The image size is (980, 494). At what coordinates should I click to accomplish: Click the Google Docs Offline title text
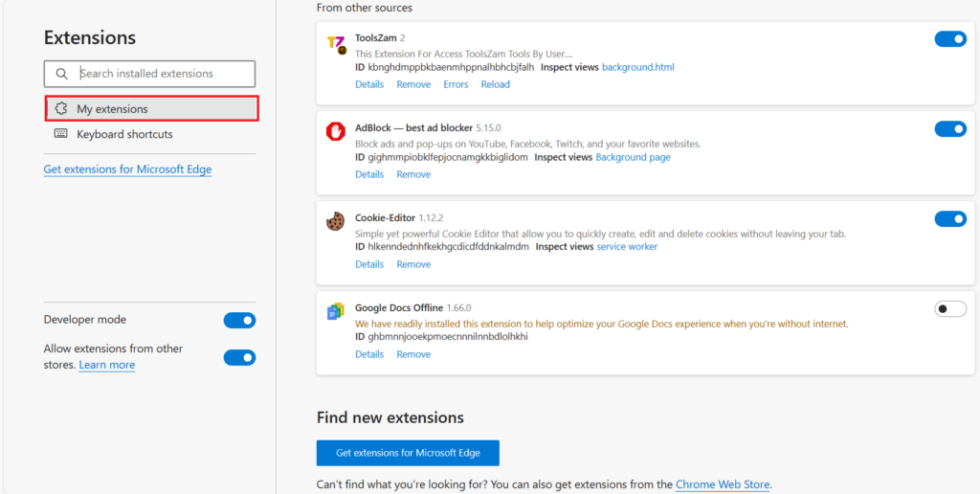pyautogui.click(x=399, y=307)
